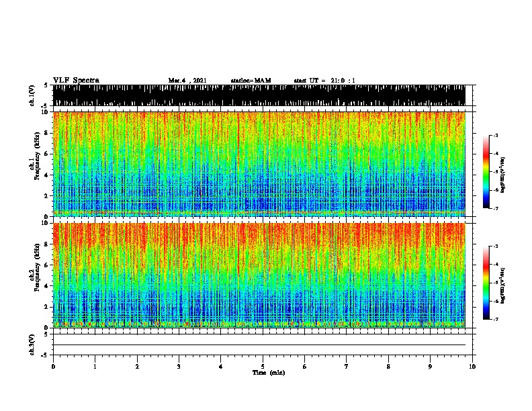Click the log(PSD) label beside ch.1 colorbar

point(502,175)
